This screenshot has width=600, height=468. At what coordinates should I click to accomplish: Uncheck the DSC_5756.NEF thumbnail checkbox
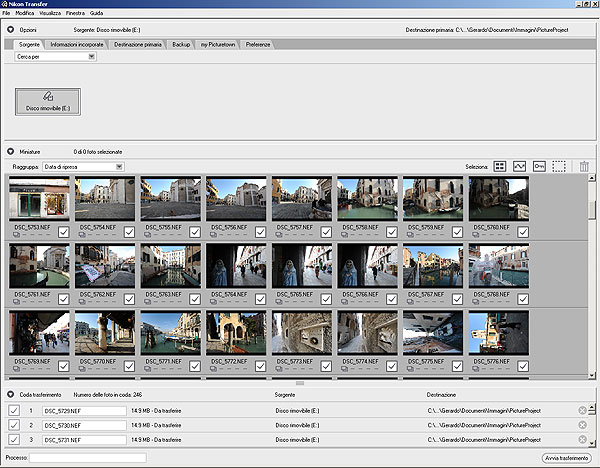pos(261,232)
